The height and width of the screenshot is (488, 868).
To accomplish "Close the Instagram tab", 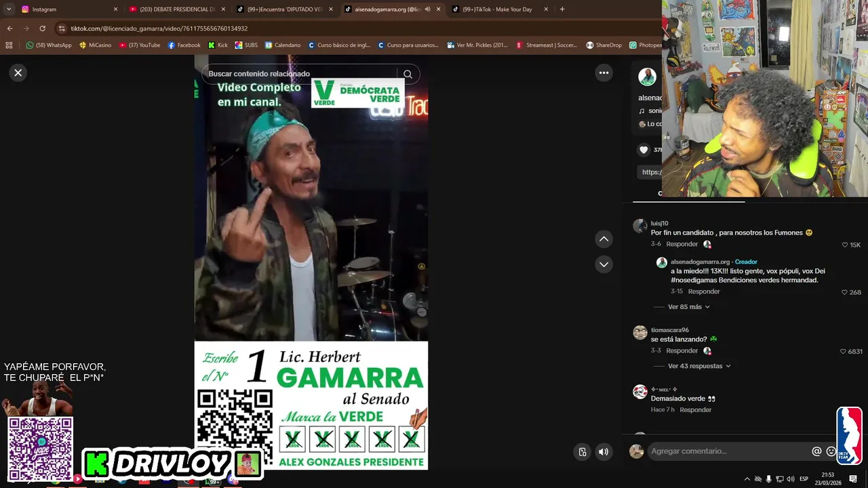I will 115,9.
